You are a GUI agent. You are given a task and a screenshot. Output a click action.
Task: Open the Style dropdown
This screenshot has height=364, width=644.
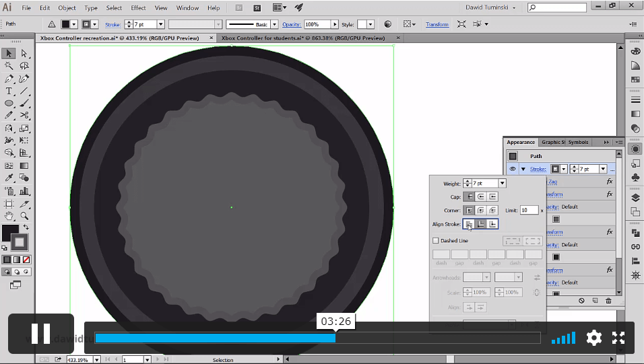pyautogui.click(x=371, y=24)
